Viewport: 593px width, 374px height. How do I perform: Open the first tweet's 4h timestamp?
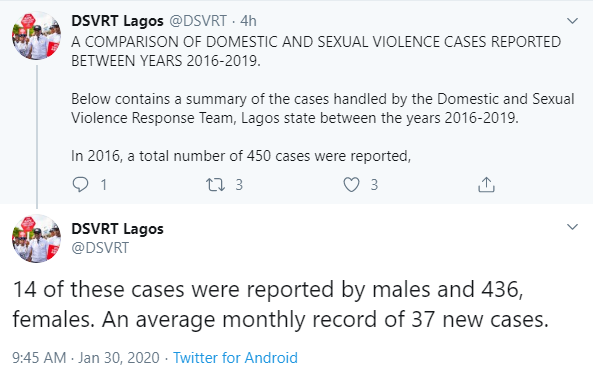tap(248, 21)
